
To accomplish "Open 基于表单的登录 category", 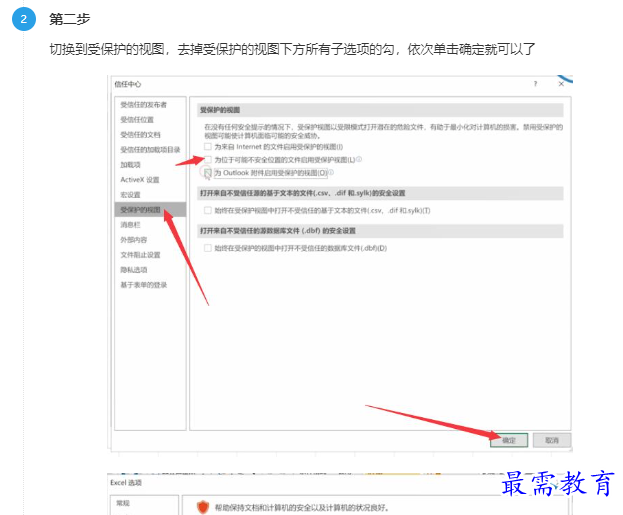I will [143, 285].
